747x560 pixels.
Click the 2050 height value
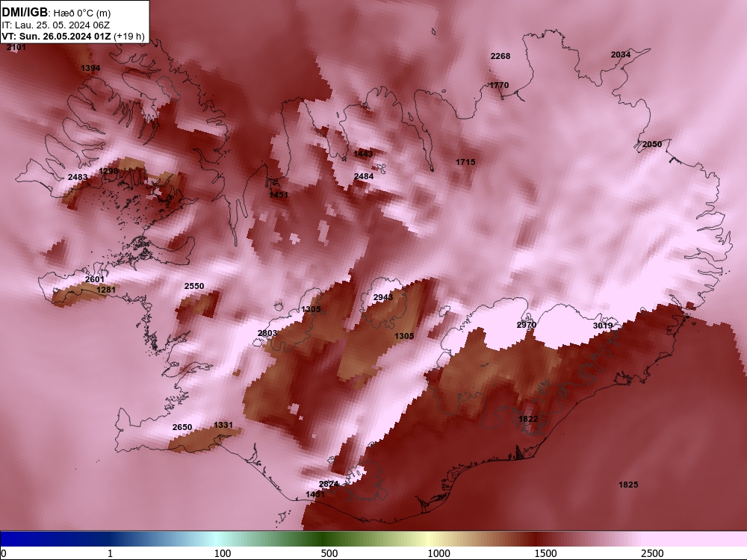pyautogui.click(x=652, y=144)
